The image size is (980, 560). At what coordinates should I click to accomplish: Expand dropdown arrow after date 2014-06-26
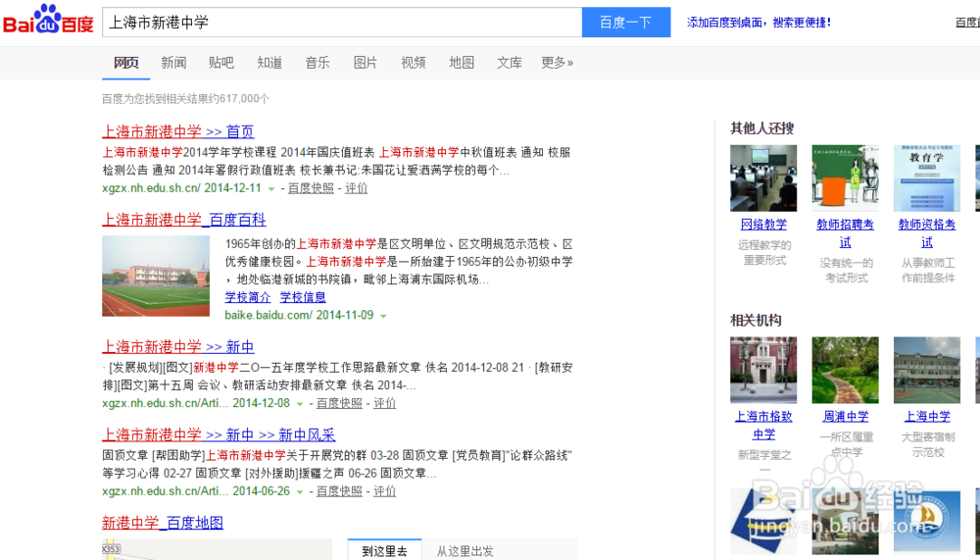click(300, 491)
